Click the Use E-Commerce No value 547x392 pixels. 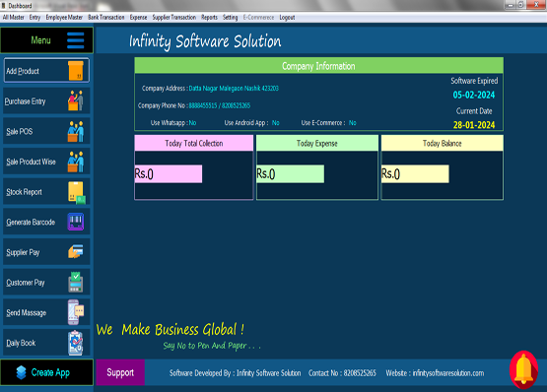tap(352, 123)
